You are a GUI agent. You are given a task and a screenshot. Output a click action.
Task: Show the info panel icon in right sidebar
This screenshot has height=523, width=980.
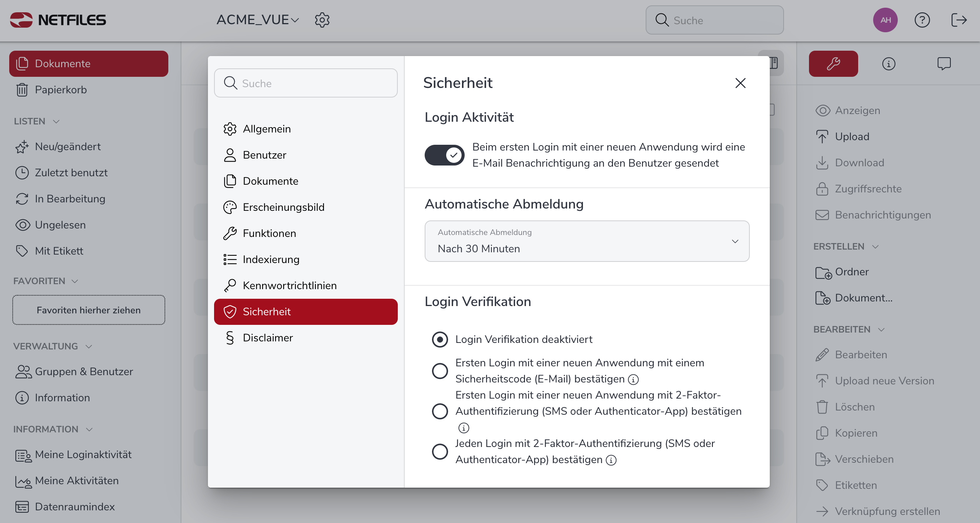(889, 64)
